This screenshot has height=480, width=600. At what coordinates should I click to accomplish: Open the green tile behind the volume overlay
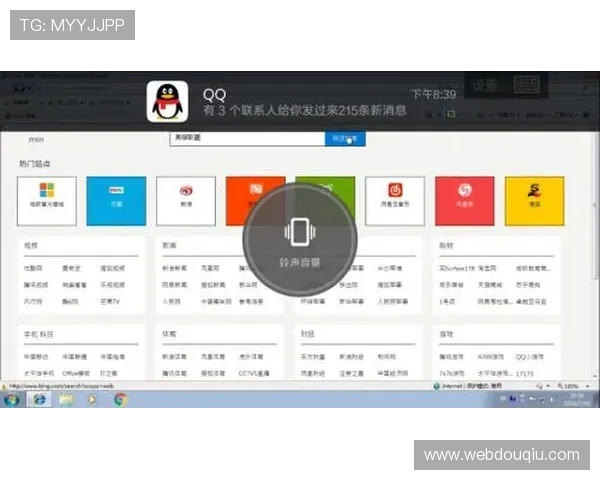pos(325,201)
